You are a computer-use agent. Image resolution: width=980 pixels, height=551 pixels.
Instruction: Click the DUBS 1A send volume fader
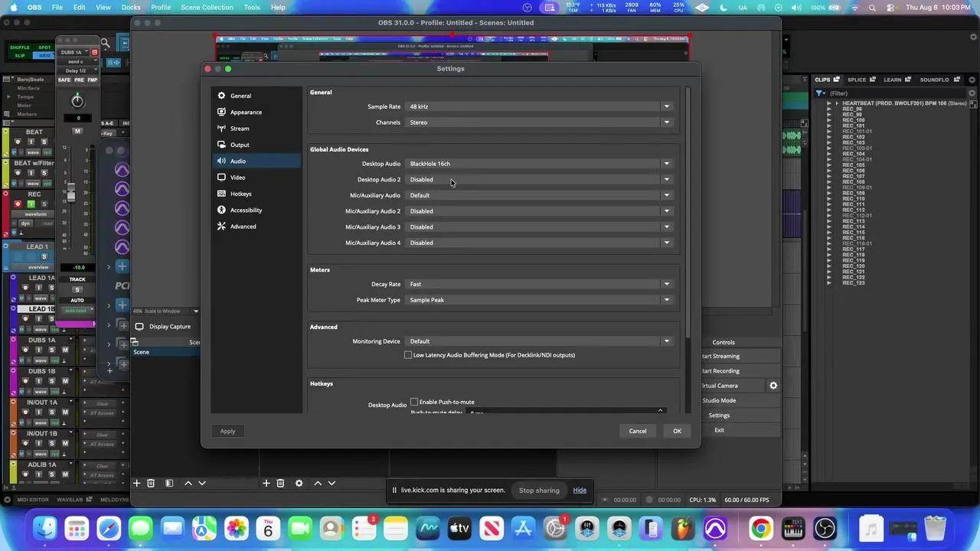(x=71, y=193)
